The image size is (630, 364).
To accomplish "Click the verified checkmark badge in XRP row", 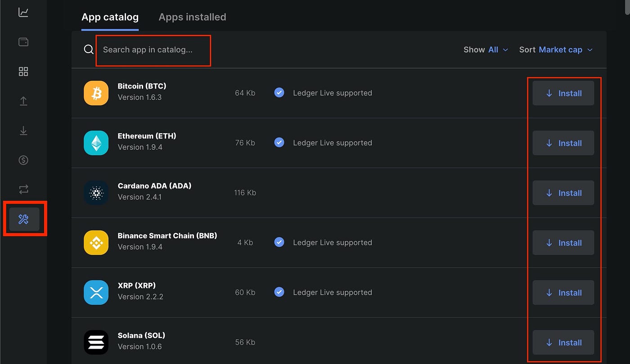I will tap(279, 292).
